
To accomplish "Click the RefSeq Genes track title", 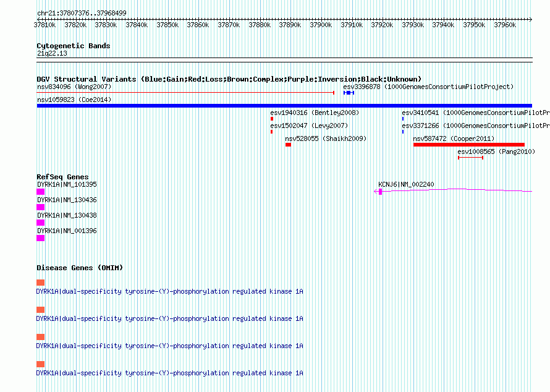I will pyautogui.click(x=62, y=177).
